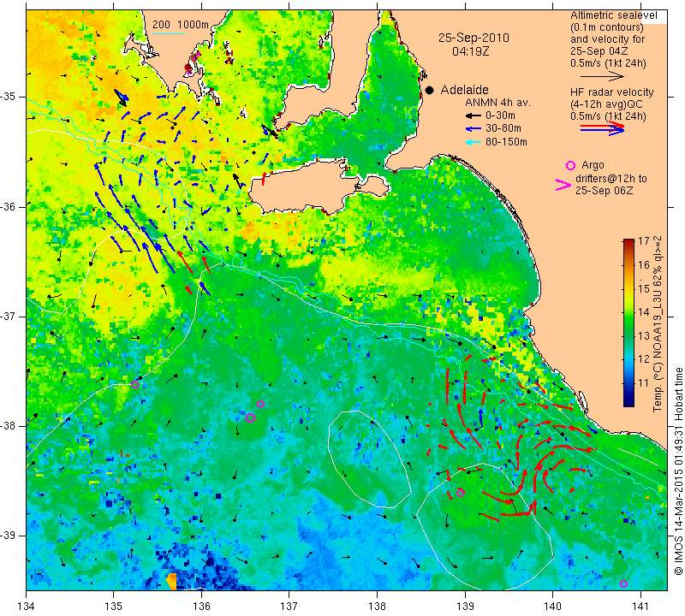The image size is (685, 616).
Task: Click the IMOS copyright timestamp text
Action: (x=677, y=471)
